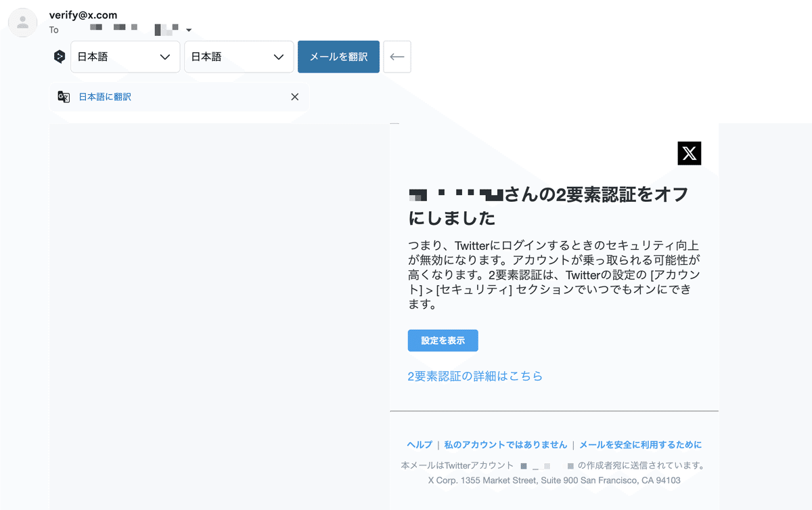Follow the 2要素認証の詳細はこちら link
The height and width of the screenshot is (510, 812).
[x=474, y=376]
